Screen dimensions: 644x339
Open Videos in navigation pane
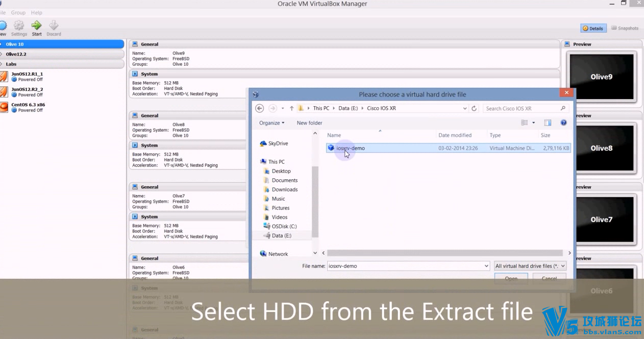[x=279, y=217]
